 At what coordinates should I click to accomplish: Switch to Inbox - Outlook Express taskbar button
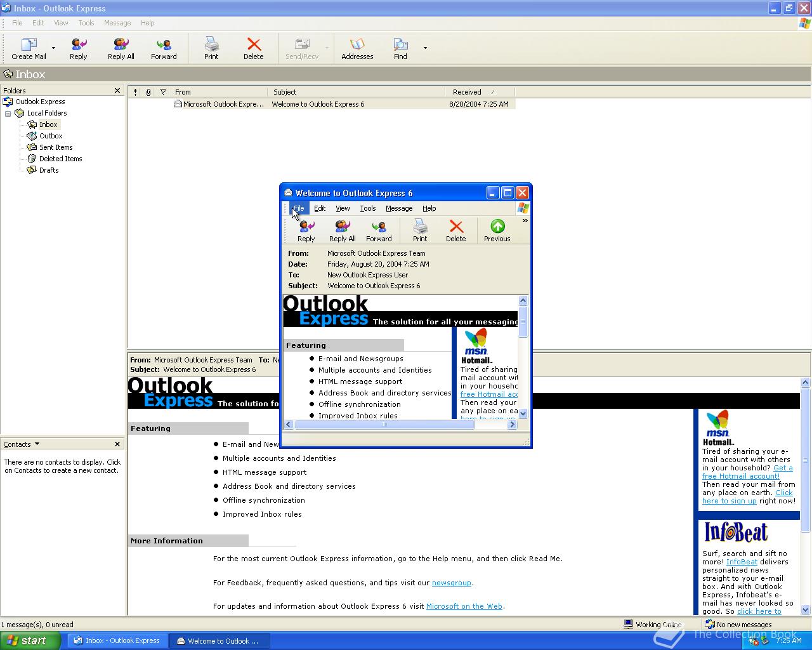click(118, 641)
